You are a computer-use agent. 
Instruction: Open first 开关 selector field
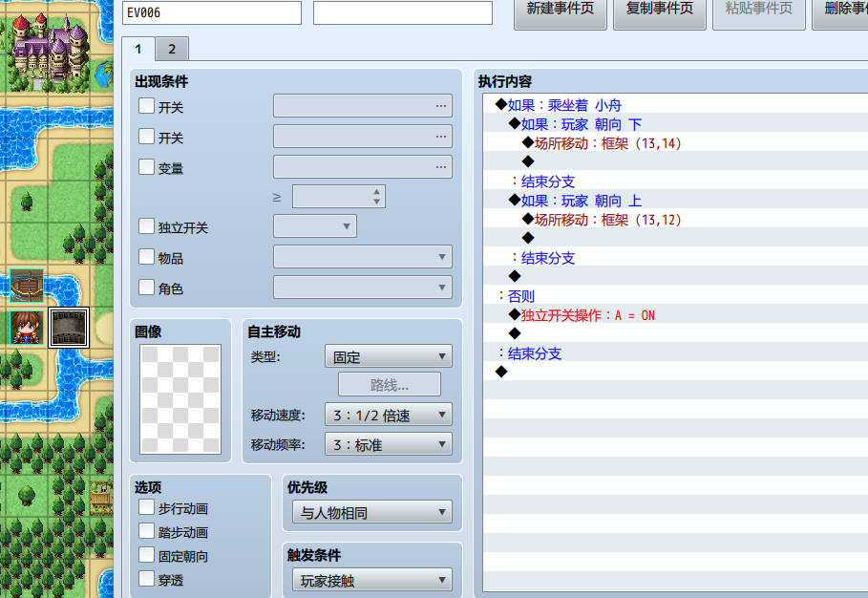coord(363,106)
